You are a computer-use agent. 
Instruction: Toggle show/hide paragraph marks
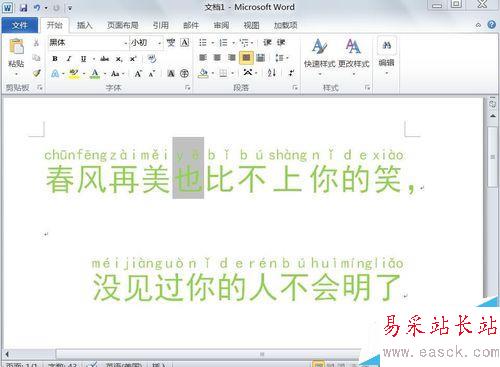click(291, 73)
